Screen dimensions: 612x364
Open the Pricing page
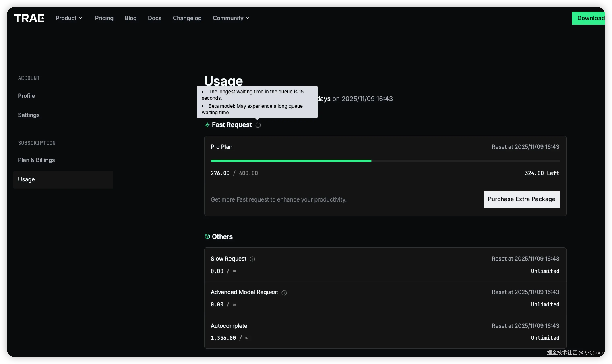pyautogui.click(x=104, y=18)
